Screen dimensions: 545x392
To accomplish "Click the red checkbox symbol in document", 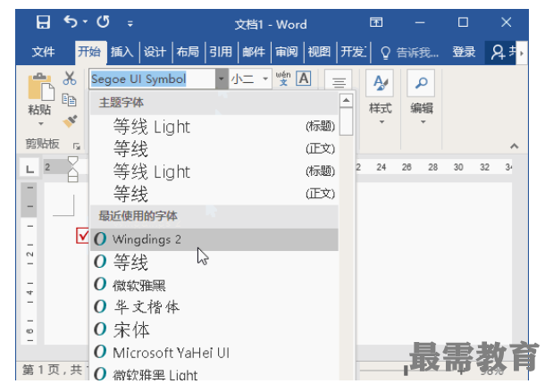I will [82, 236].
